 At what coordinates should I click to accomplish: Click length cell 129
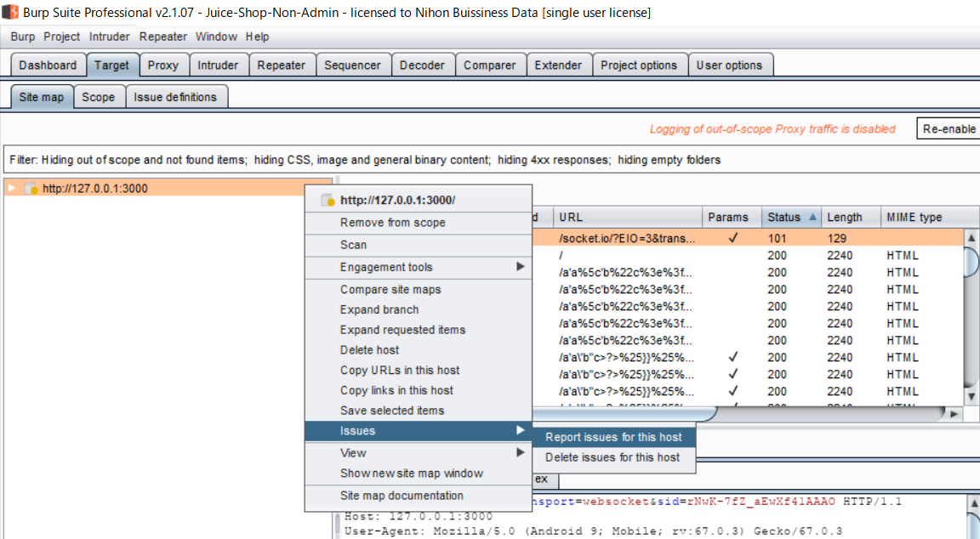837,238
